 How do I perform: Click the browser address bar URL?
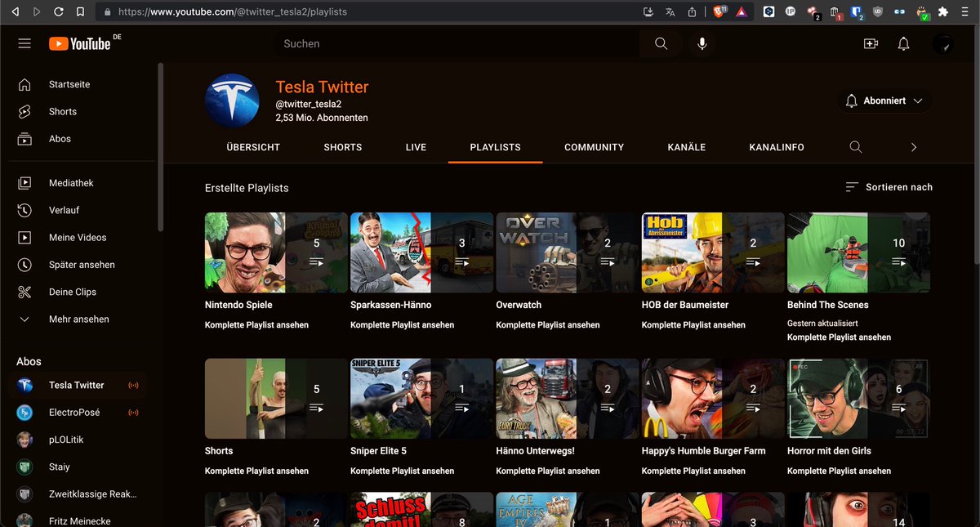tap(233, 12)
